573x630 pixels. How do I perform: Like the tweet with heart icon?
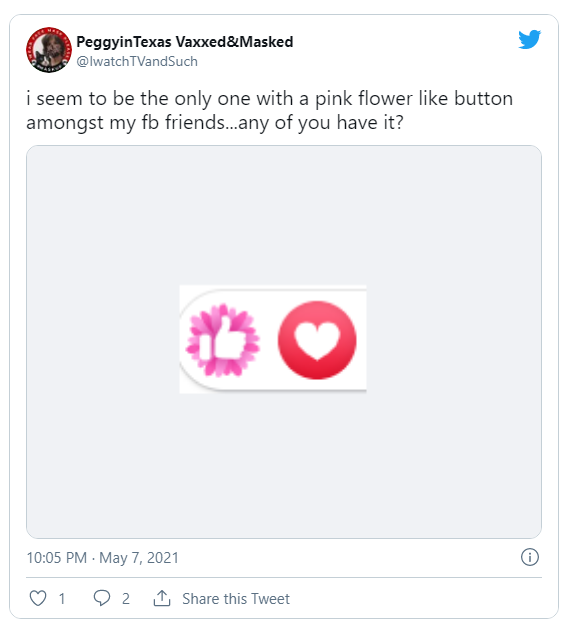tap(38, 598)
